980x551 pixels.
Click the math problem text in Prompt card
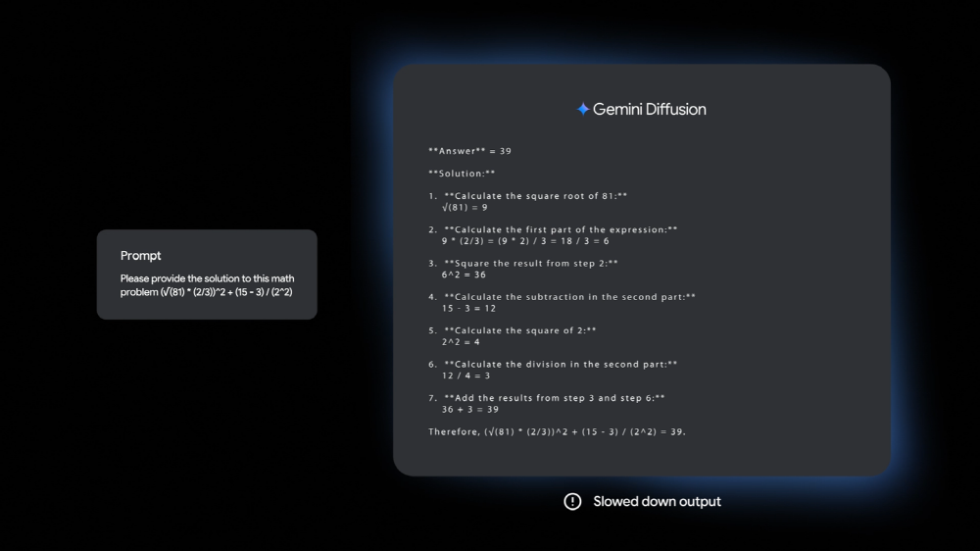click(x=207, y=286)
